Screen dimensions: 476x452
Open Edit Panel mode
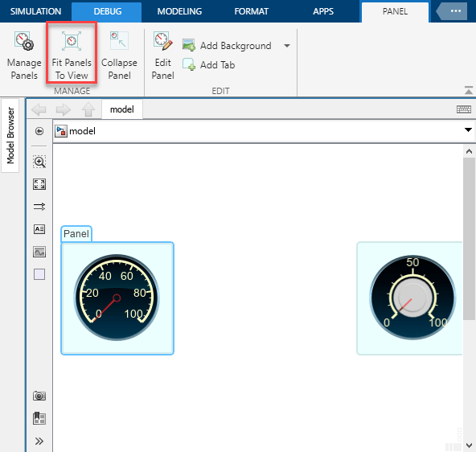163,55
